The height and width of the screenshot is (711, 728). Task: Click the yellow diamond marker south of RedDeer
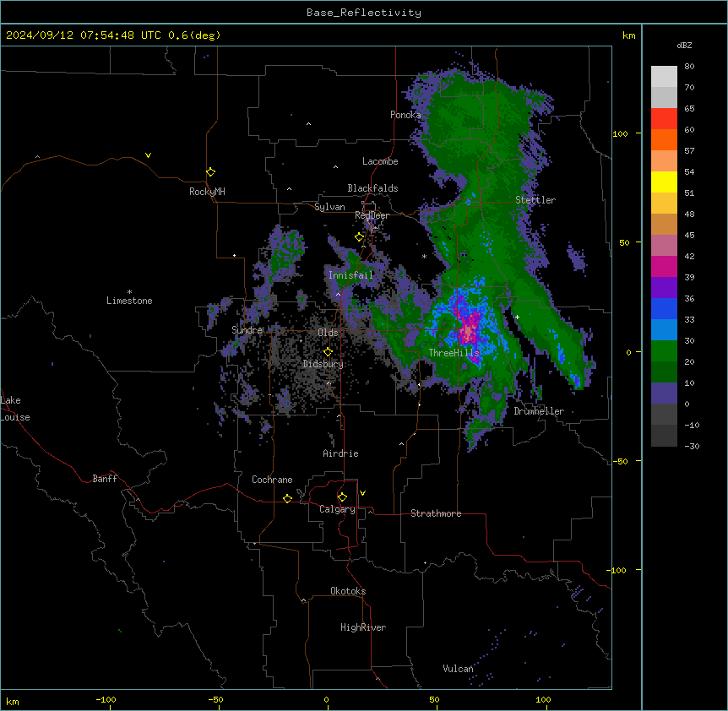[x=359, y=237]
